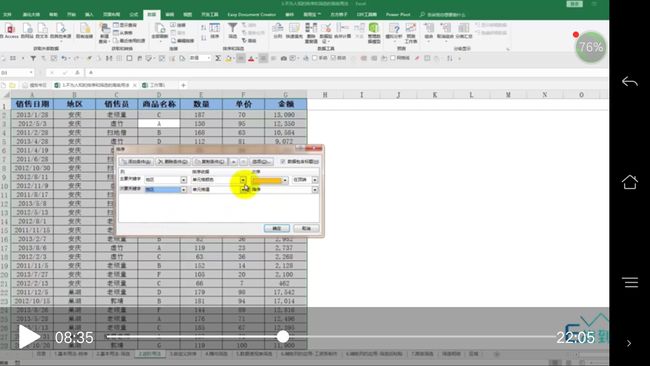Click the Sort A to Z icon
650x366 pixels.
coord(204,28)
